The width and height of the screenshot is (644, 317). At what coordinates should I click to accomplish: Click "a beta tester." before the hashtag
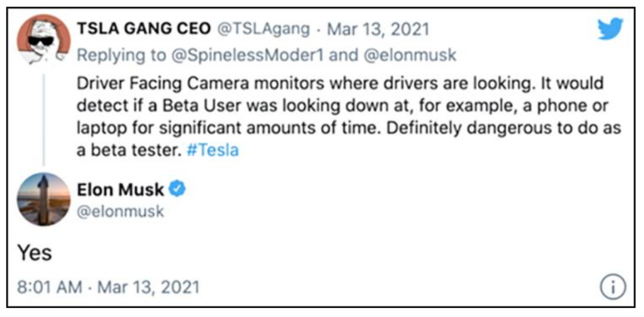coord(128,150)
